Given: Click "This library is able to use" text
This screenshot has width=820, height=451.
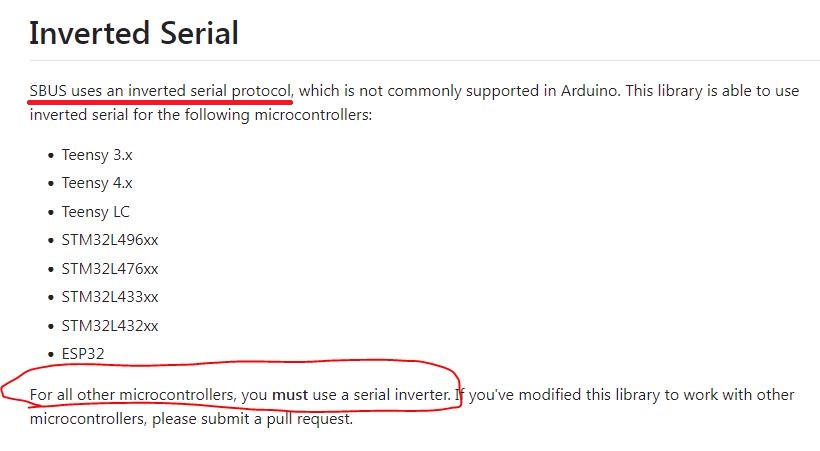Looking at the screenshot, I should pos(715,90).
